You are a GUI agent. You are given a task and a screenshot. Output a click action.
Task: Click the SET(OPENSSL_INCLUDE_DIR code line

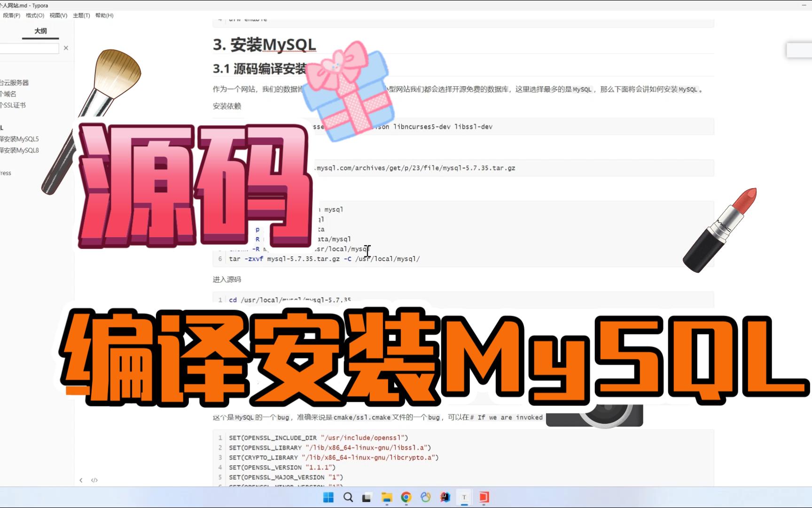(319, 437)
